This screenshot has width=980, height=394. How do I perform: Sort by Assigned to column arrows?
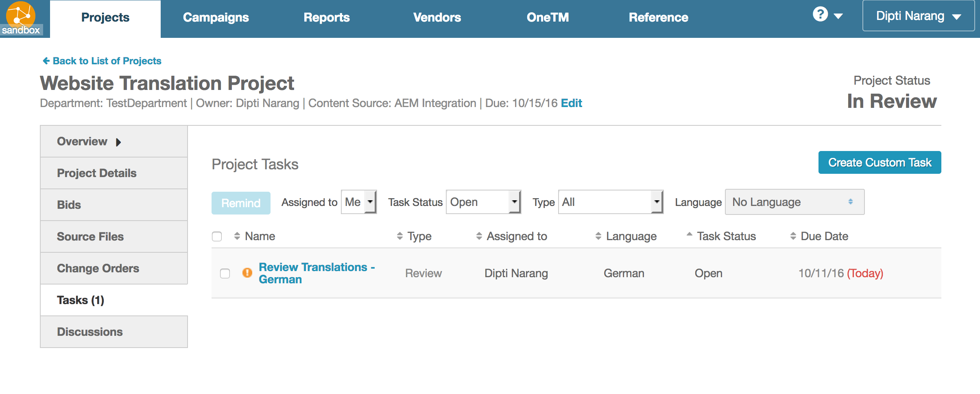coord(479,236)
